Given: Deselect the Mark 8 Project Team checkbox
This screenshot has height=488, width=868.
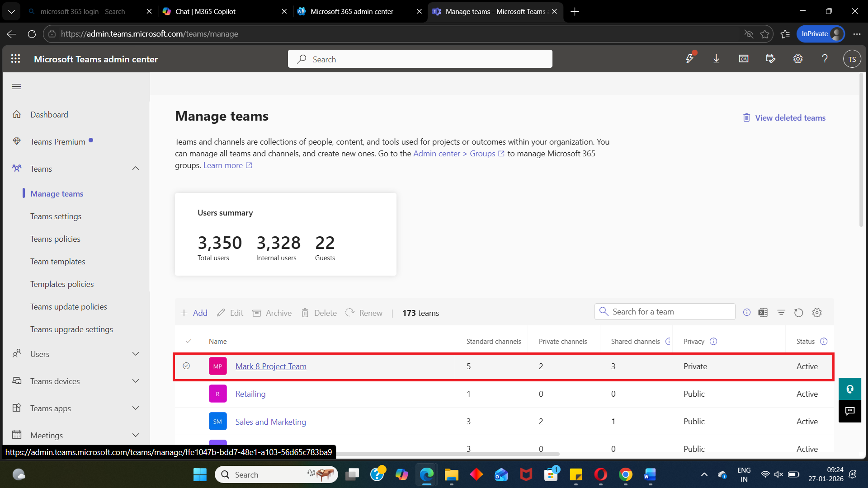Looking at the screenshot, I should pos(187,366).
